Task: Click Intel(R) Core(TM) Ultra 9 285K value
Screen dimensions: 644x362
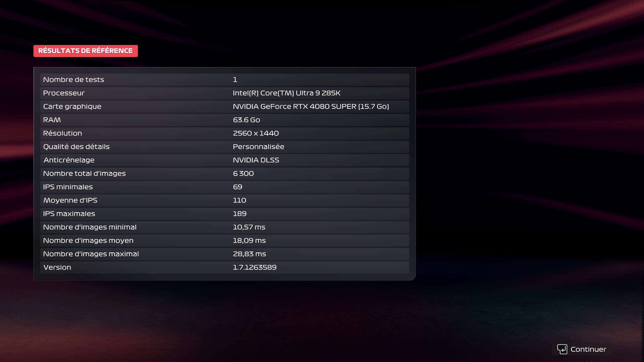Action: pyautogui.click(x=287, y=93)
